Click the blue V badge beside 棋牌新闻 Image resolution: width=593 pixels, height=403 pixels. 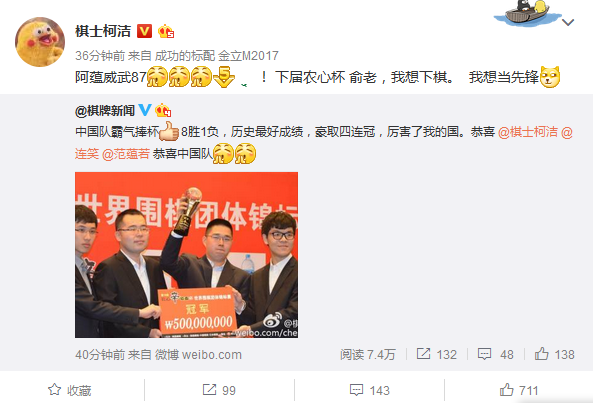[145, 110]
